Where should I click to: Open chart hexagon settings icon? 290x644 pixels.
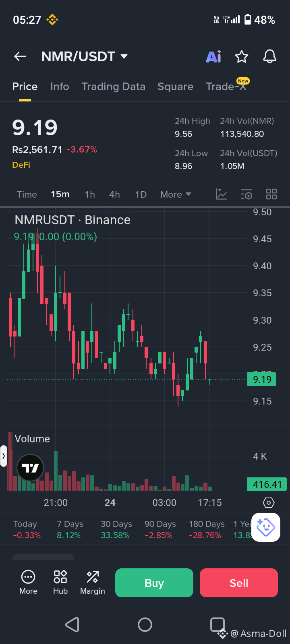[268, 503]
